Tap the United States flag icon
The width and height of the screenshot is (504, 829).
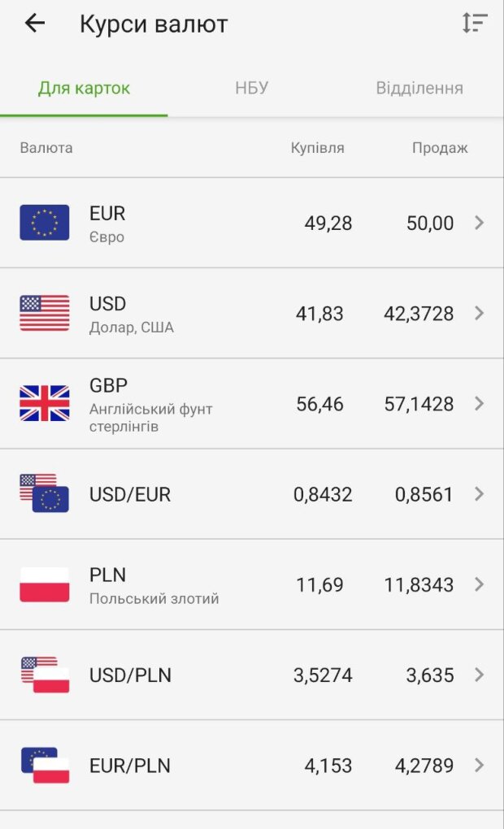45,313
